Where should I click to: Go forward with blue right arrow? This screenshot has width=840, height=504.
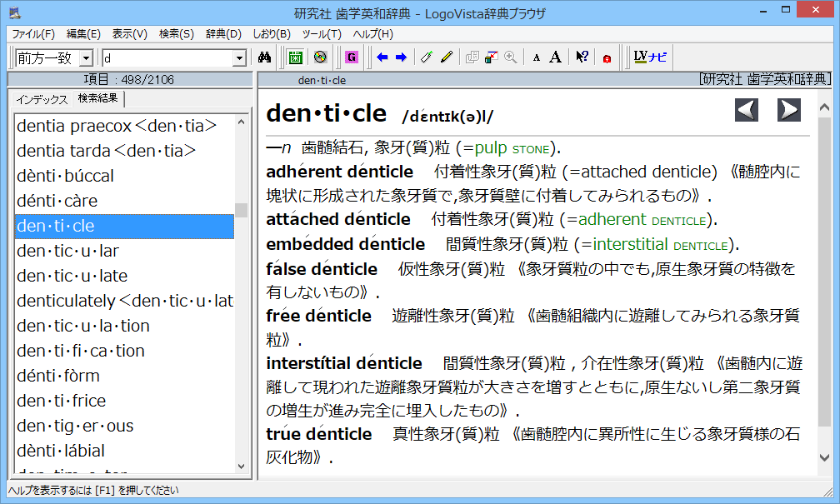(402, 57)
